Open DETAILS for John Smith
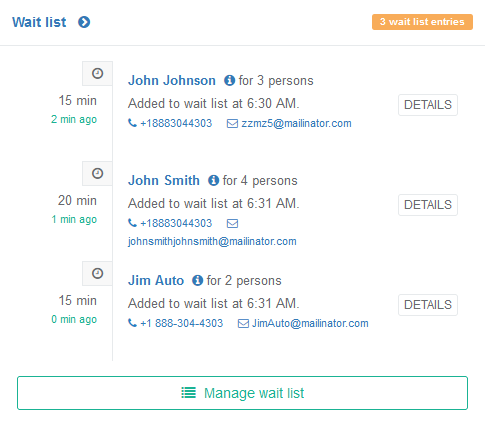 coord(428,205)
